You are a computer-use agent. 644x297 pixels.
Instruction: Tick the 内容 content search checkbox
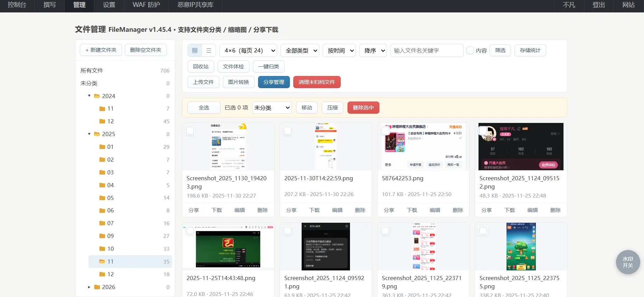[x=470, y=50]
